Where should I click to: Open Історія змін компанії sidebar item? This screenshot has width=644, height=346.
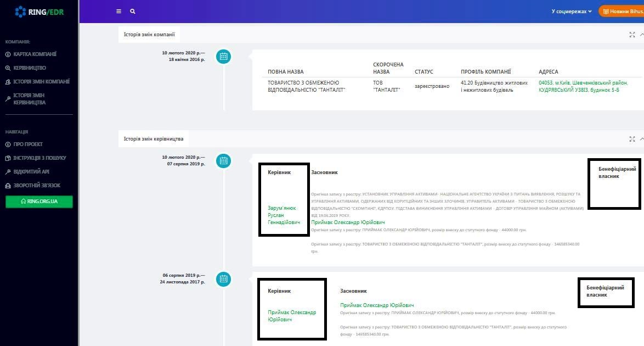41,82
